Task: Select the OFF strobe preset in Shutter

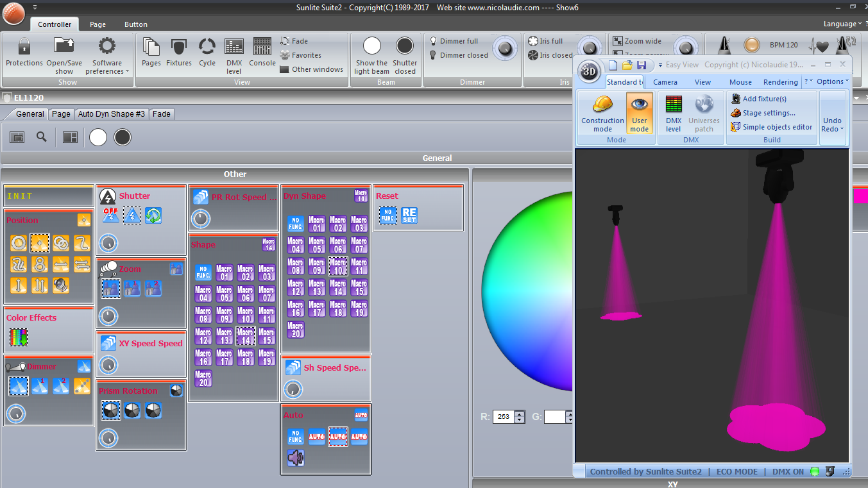Action: tap(110, 215)
